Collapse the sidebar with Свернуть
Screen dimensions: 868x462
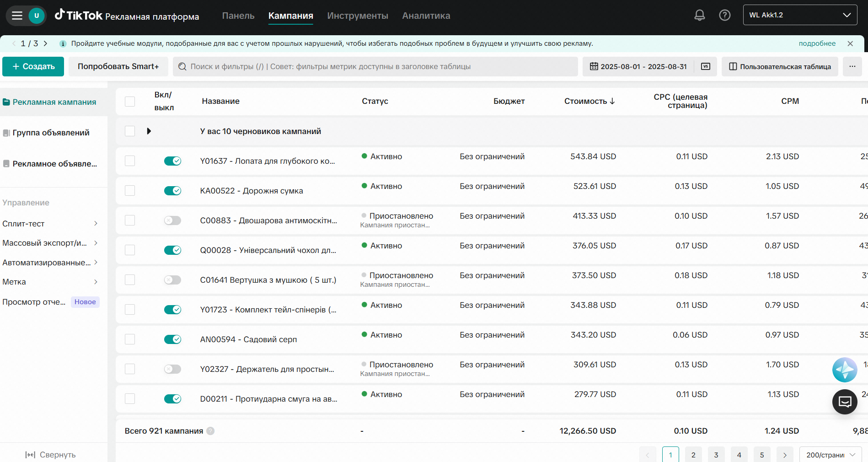pyautogui.click(x=50, y=455)
